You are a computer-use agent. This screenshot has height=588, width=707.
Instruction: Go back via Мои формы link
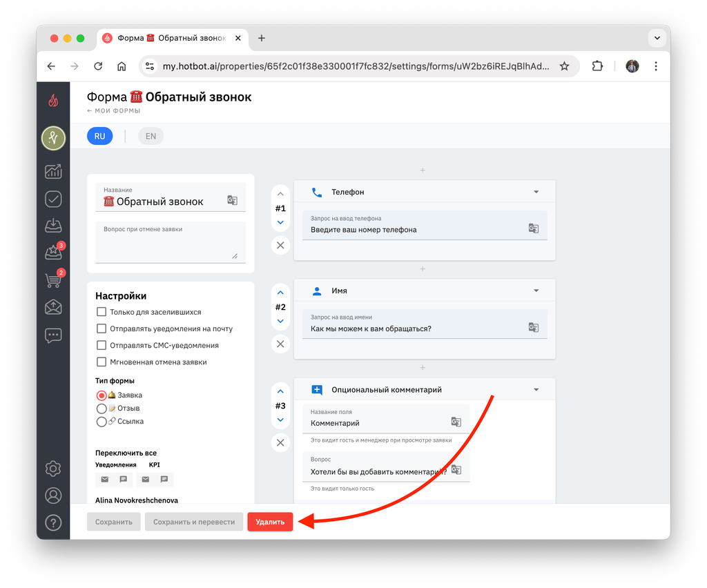pos(114,111)
